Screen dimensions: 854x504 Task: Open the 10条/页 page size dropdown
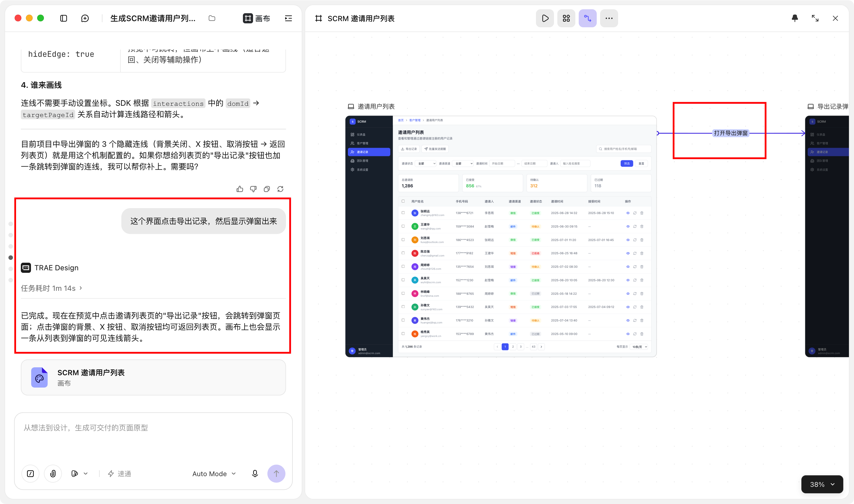tap(639, 347)
